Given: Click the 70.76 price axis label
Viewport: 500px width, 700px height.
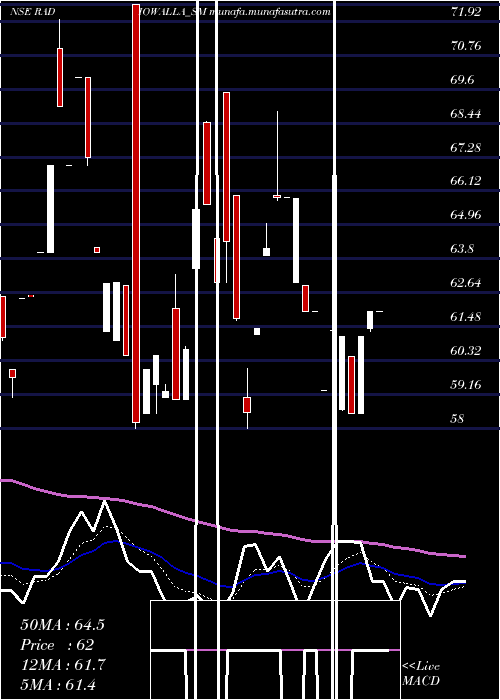Looking at the screenshot, I should coord(466,46).
